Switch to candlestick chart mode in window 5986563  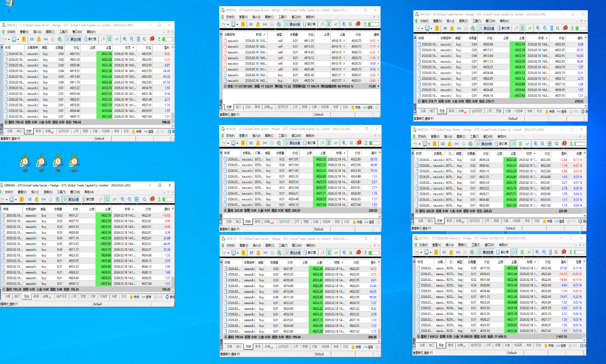tap(110, 39)
